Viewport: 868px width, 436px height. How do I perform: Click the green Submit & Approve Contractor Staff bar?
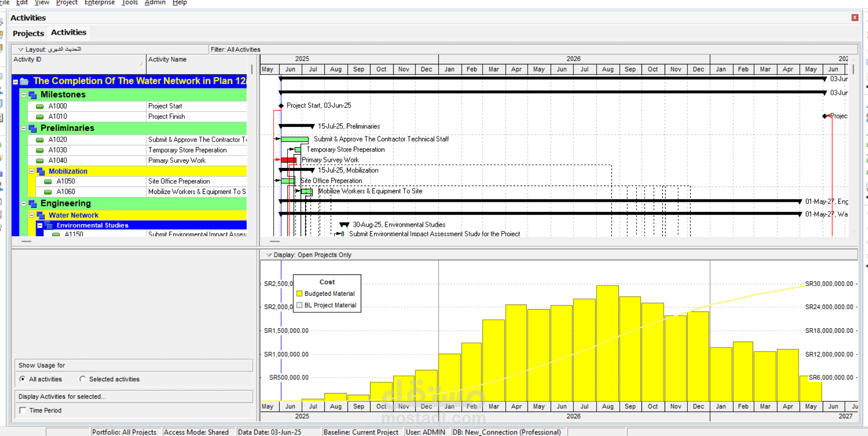[295, 139]
